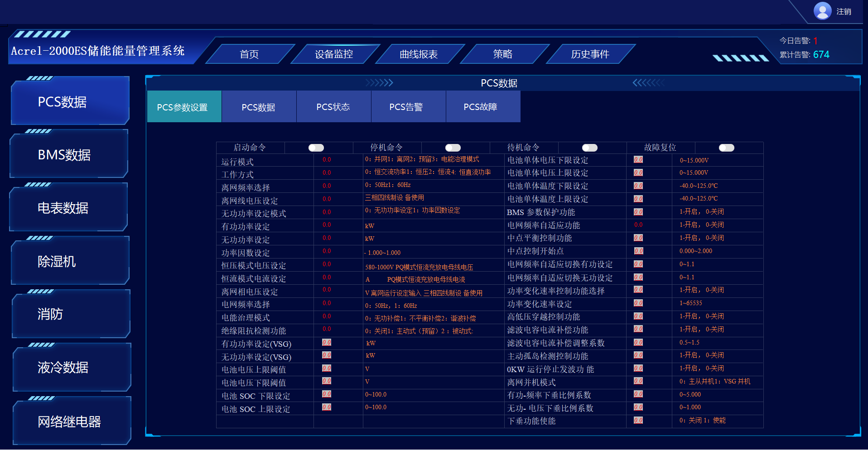Click the 绝缘阻抗检测功能 row label

tap(254, 331)
